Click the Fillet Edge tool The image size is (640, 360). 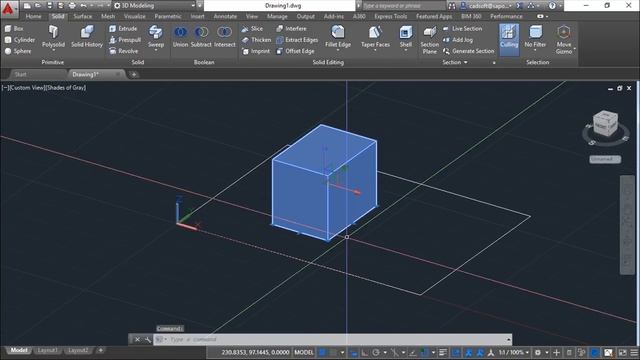click(338, 36)
